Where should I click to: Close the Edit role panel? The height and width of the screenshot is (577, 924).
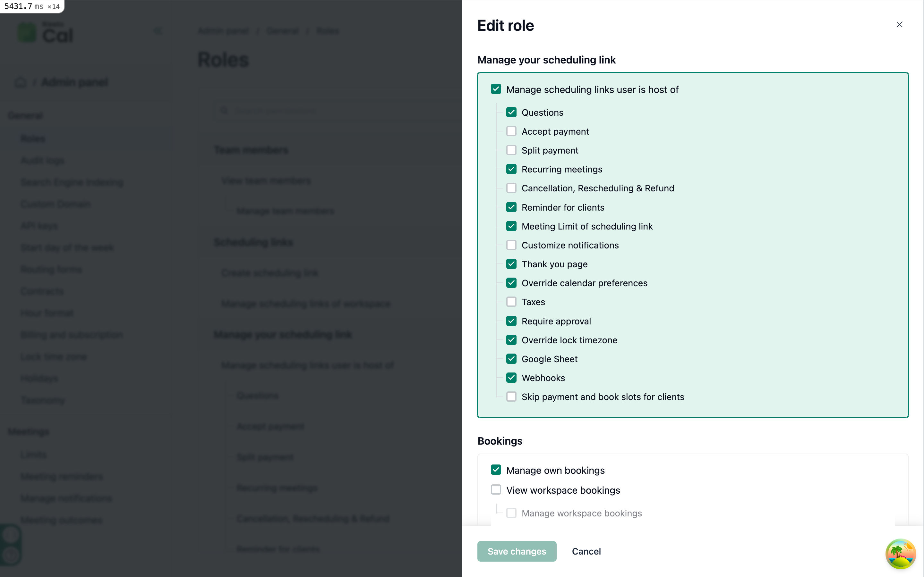(x=899, y=24)
